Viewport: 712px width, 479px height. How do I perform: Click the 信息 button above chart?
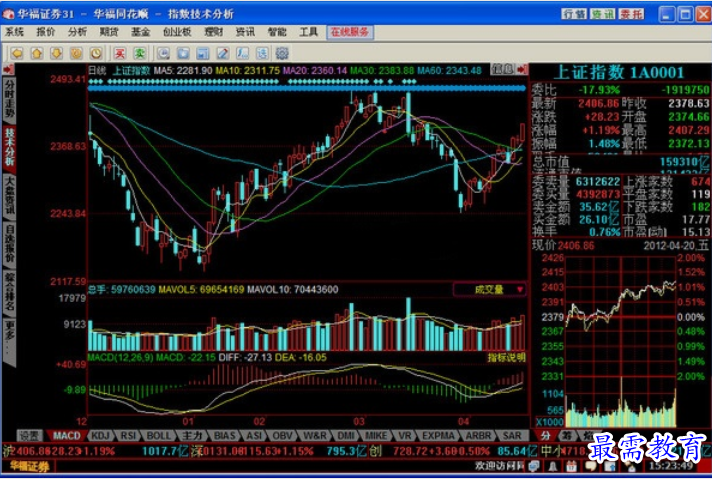coord(502,69)
